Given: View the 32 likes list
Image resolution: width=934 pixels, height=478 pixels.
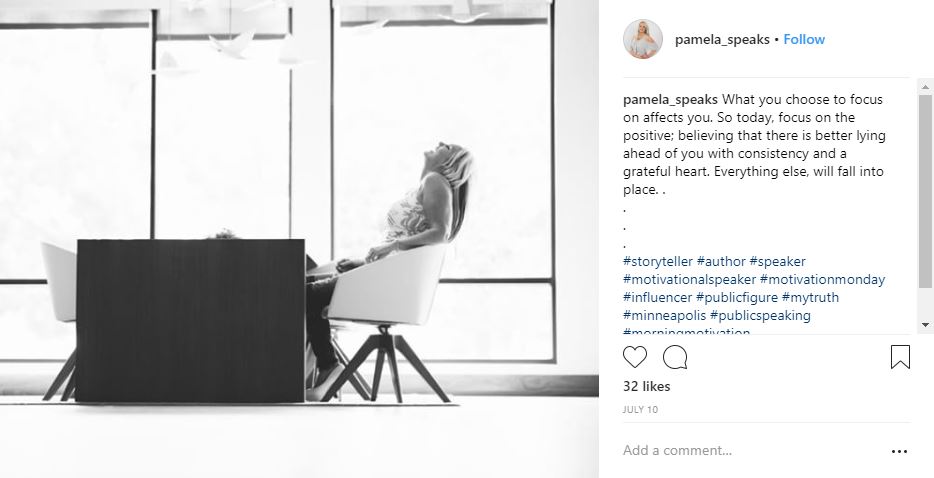Looking at the screenshot, I should pos(646,386).
